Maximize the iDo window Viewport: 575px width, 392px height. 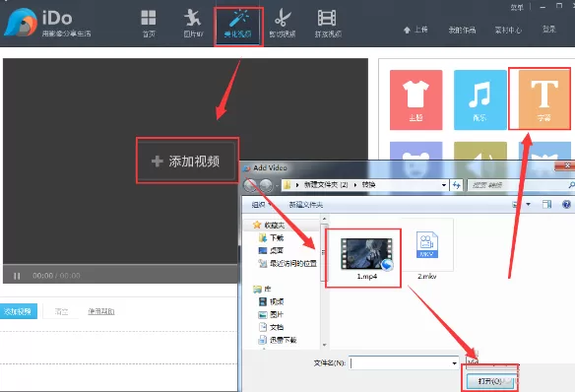point(559,6)
